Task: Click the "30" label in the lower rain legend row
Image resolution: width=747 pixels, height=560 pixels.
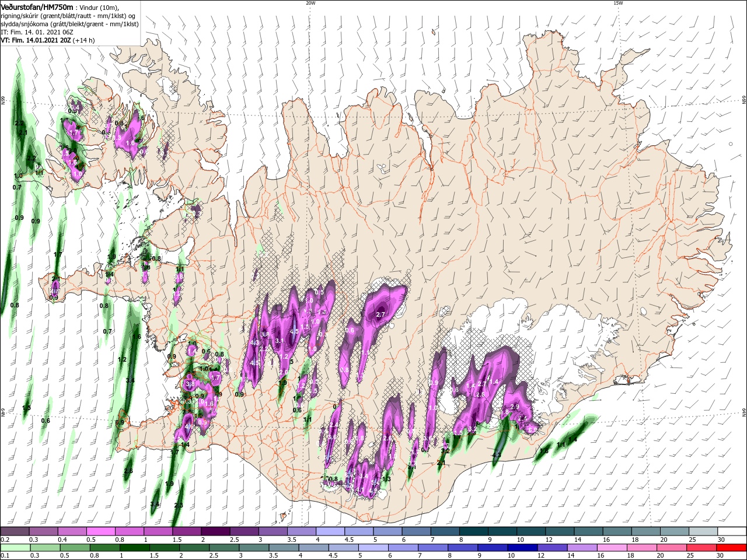Action: [x=721, y=556]
